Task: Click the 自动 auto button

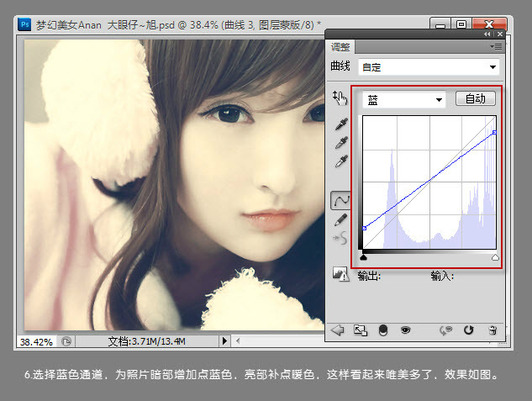Action: click(x=475, y=99)
